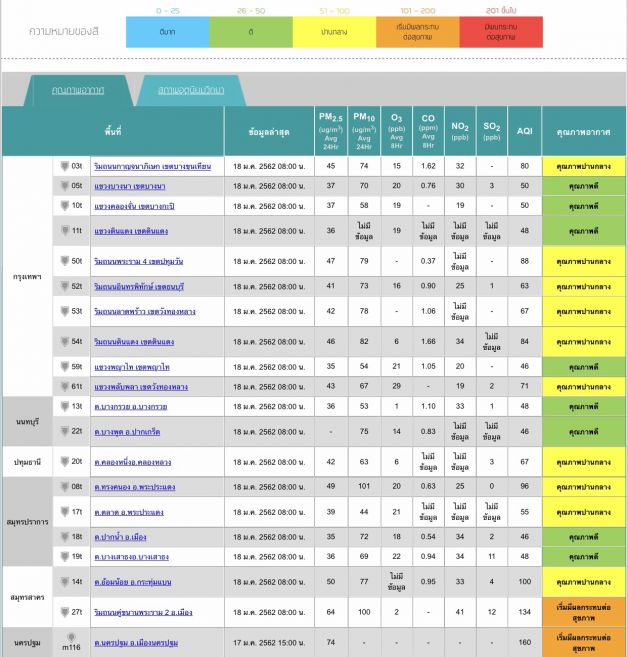
Task: Click the shield icon next to 53t
Action: coord(65,311)
